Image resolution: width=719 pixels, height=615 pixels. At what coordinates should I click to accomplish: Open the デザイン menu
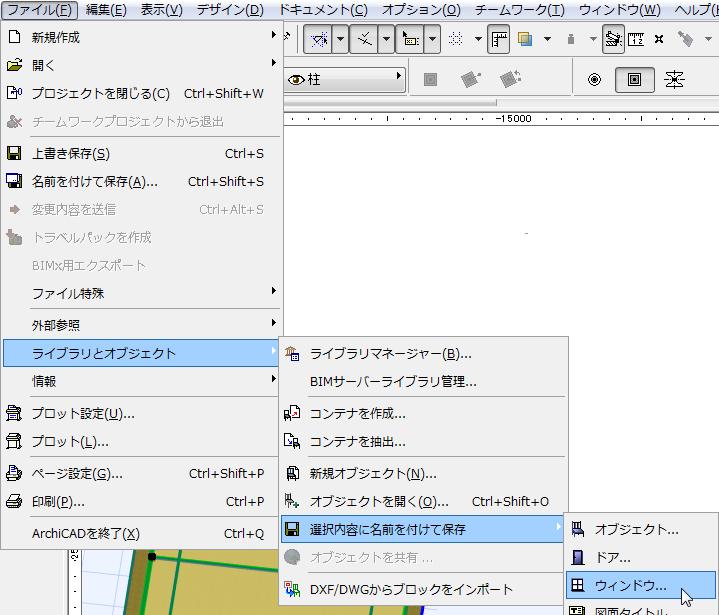point(230,10)
